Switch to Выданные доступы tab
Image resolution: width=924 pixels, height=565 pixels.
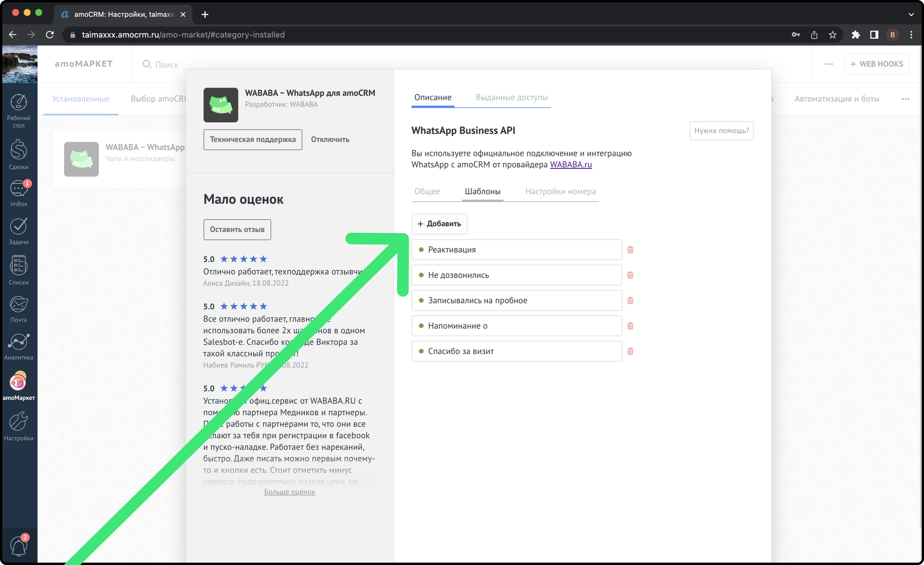click(x=512, y=97)
